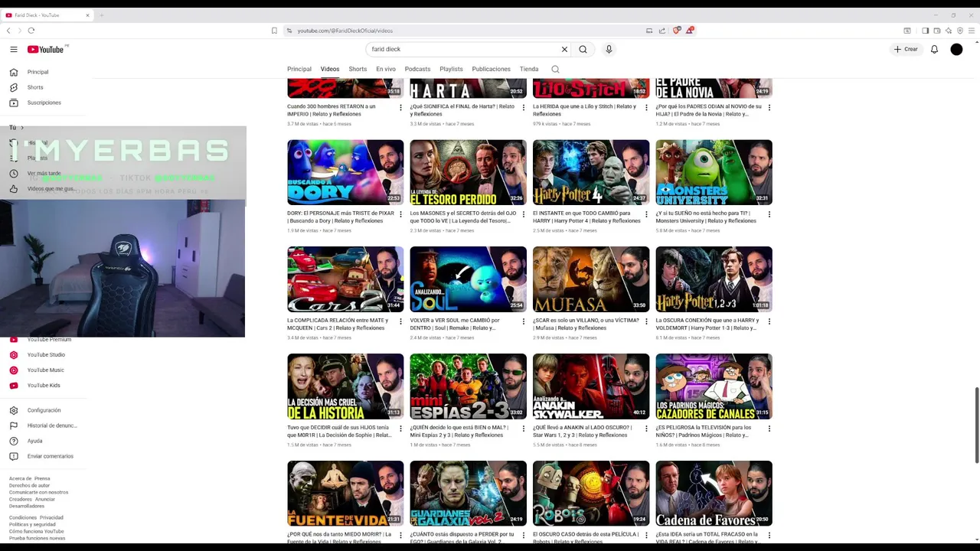Open options menu for El Tesoro Perdido video
Screen dimensions: 980x551
click(x=524, y=214)
